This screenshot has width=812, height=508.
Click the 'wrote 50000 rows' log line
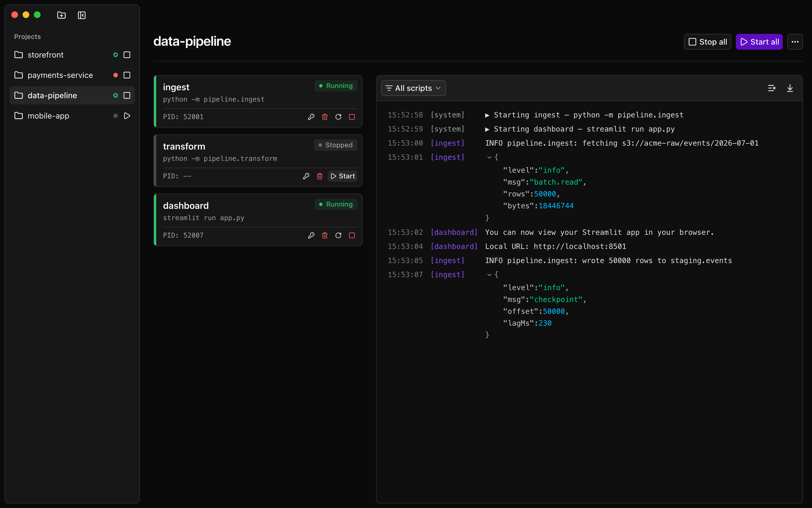tap(608, 260)
